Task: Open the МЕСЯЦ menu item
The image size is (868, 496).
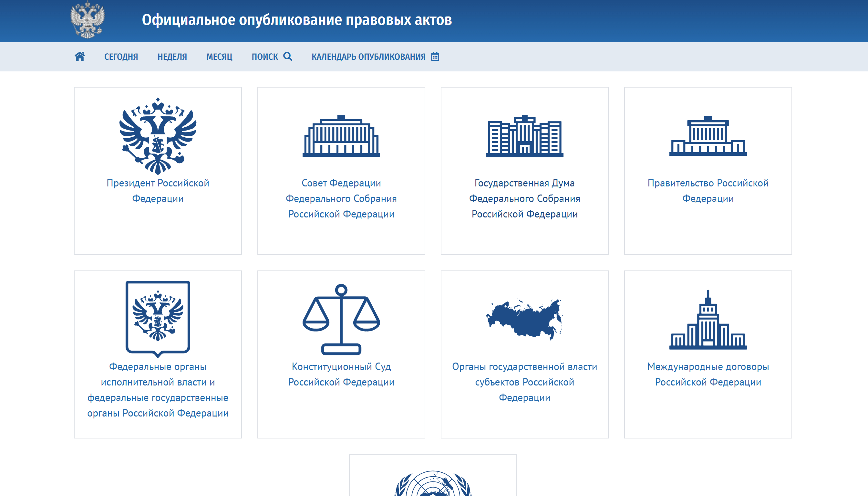Action: pyautogui.click(x=219, y=57)
